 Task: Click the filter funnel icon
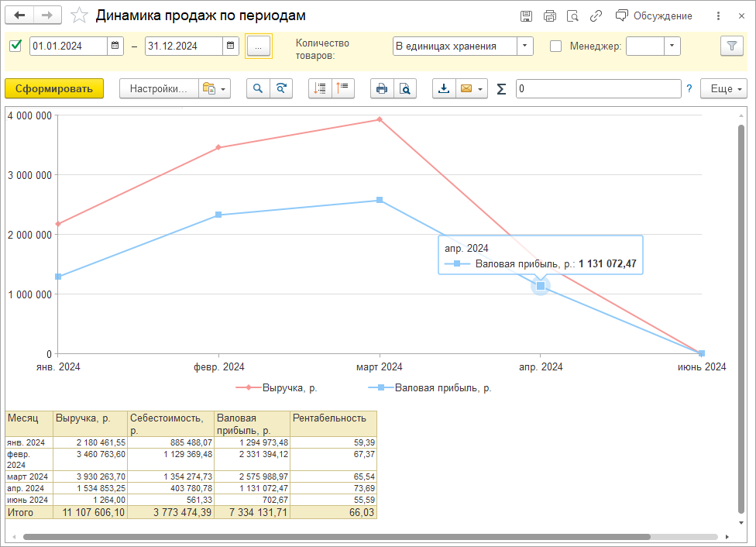(x=731, y=46)
